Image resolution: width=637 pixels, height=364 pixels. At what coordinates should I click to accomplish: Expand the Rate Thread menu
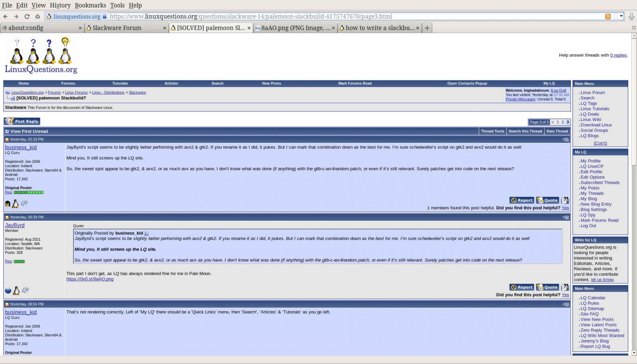pyautogui.click(x=557, y=131)
